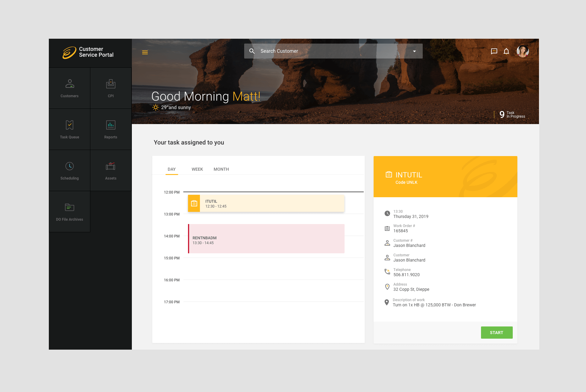Click the Customer Service Portal logo
Screen dimensions: 586x392
(88, 52)
